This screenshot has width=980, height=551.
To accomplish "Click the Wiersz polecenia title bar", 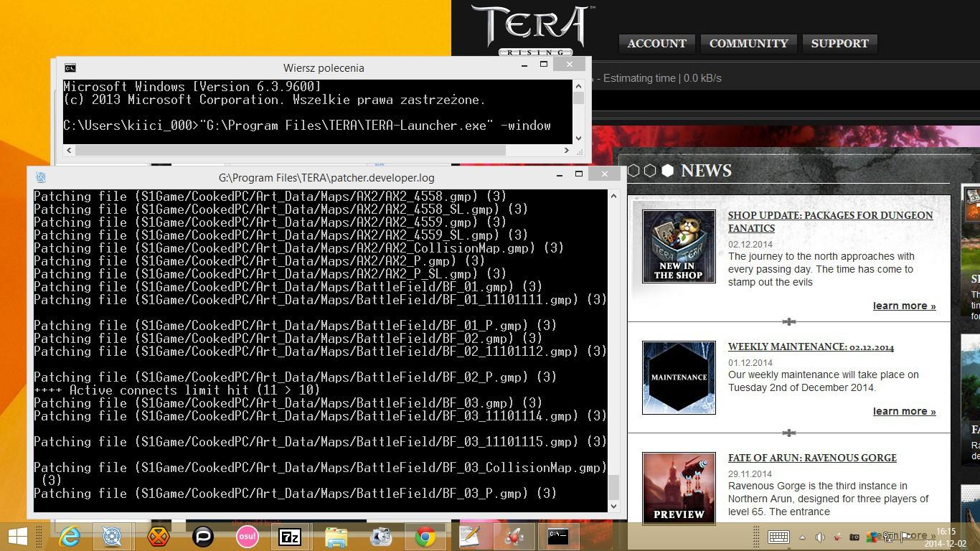I will click(323, 67).
